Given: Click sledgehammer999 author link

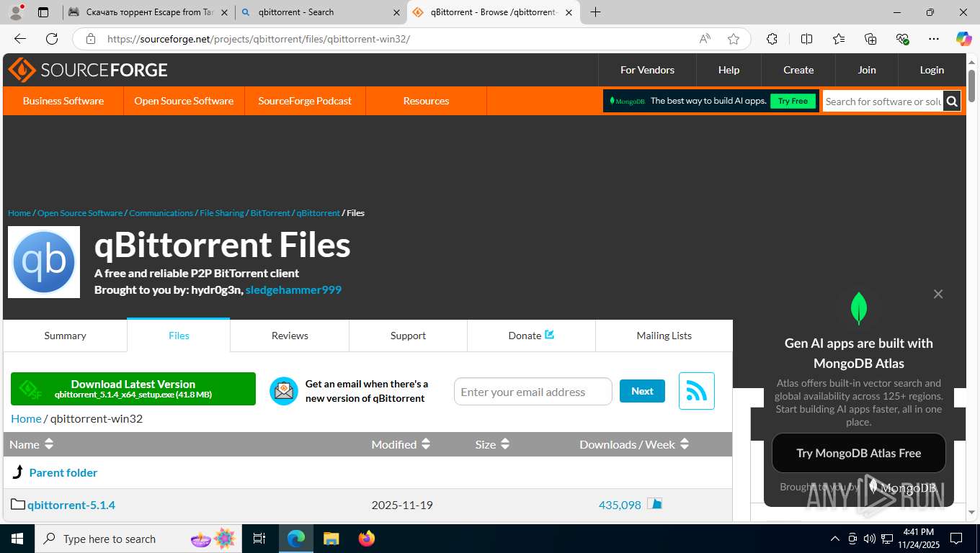Looking at the screenshot, I should 293,289.
